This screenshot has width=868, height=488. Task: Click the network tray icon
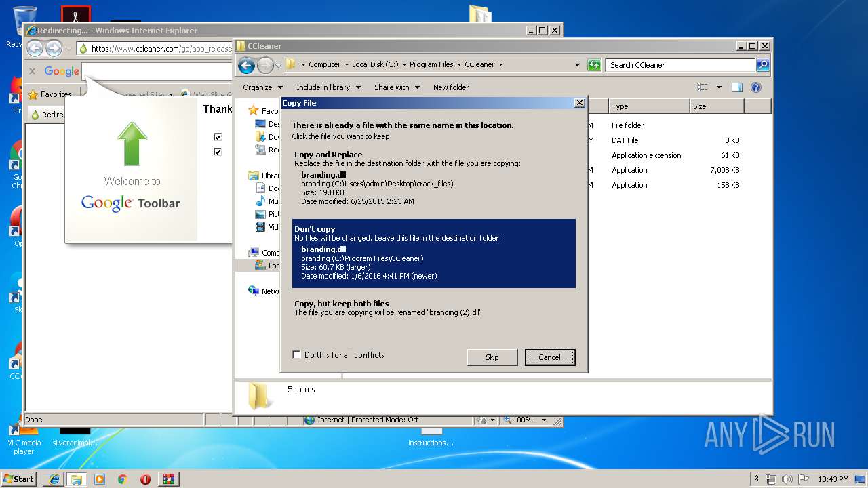[x=771, y=479]
